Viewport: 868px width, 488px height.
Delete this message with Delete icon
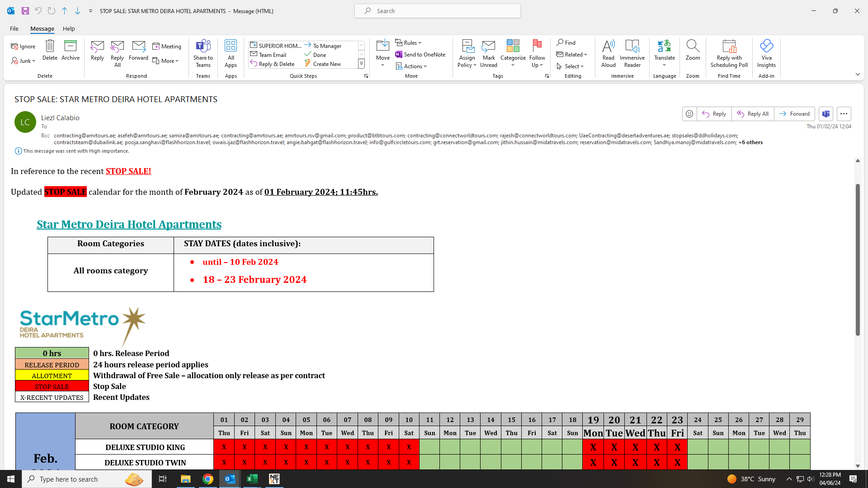pos(50,50)
